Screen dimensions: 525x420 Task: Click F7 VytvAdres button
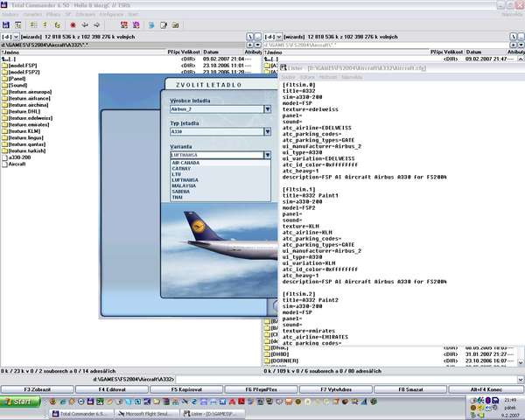point(336,389)
